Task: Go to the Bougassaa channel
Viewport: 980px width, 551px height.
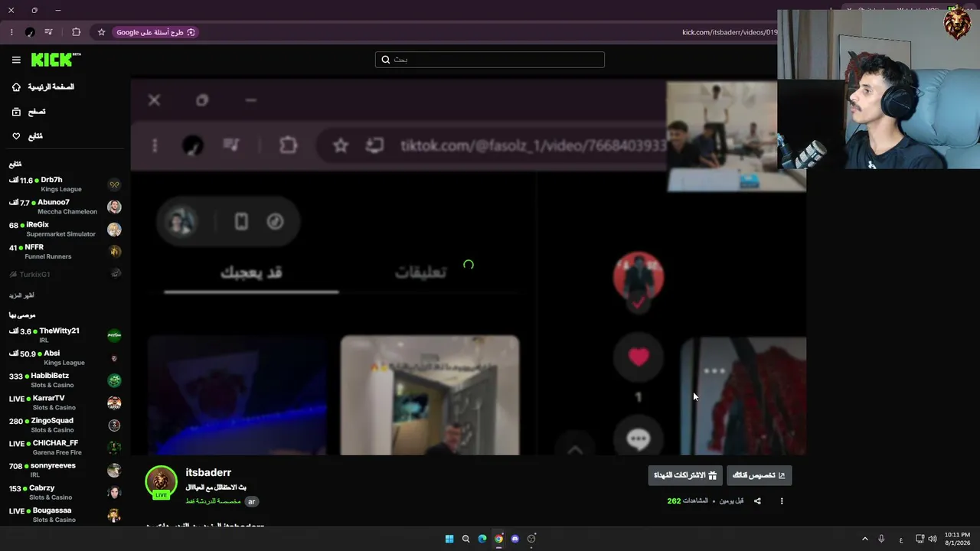Action: point(65,515)
